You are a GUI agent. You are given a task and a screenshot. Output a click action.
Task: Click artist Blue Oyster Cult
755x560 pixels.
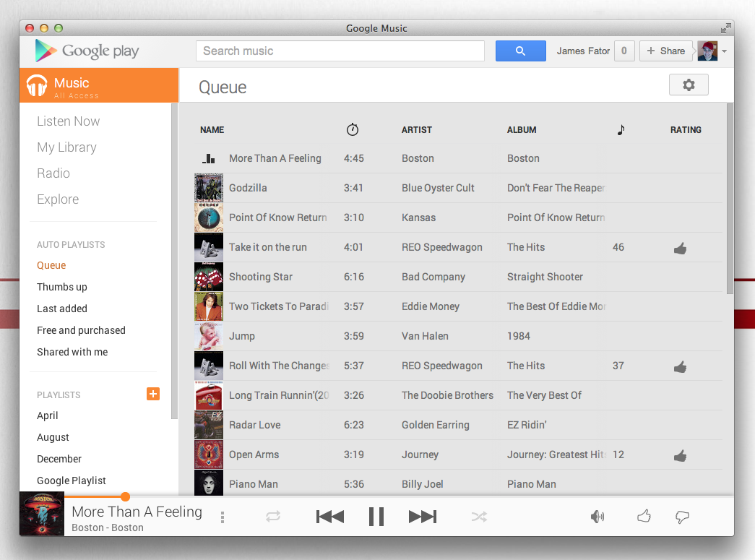click(438, 188)
